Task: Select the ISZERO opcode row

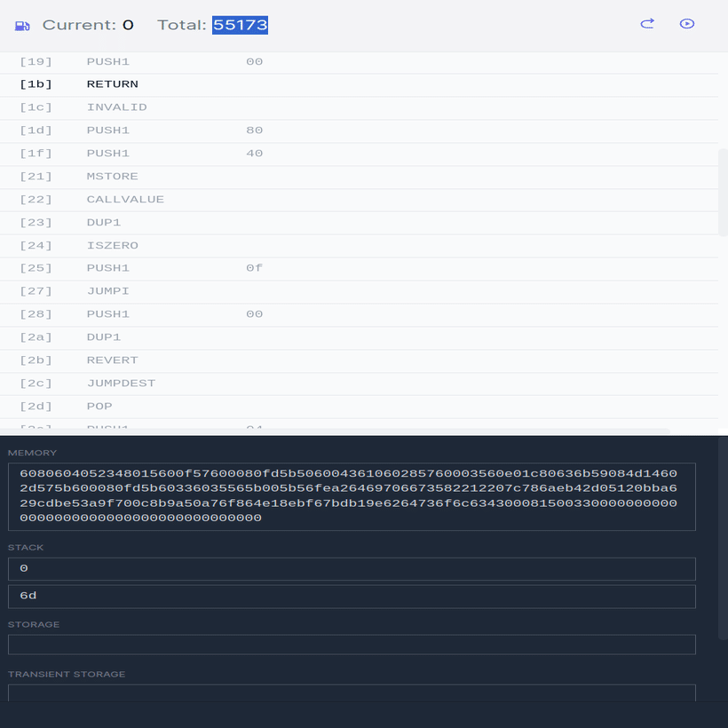Action: 359,246
